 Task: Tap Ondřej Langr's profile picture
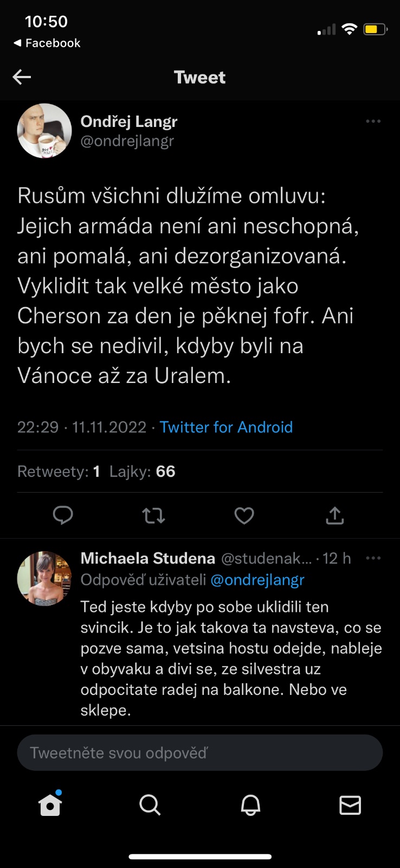point(44,131)
